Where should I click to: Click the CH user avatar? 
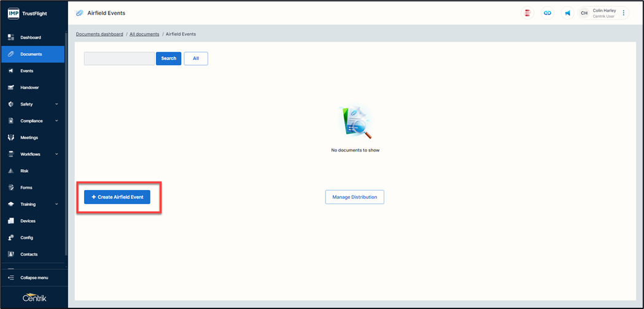584,13
